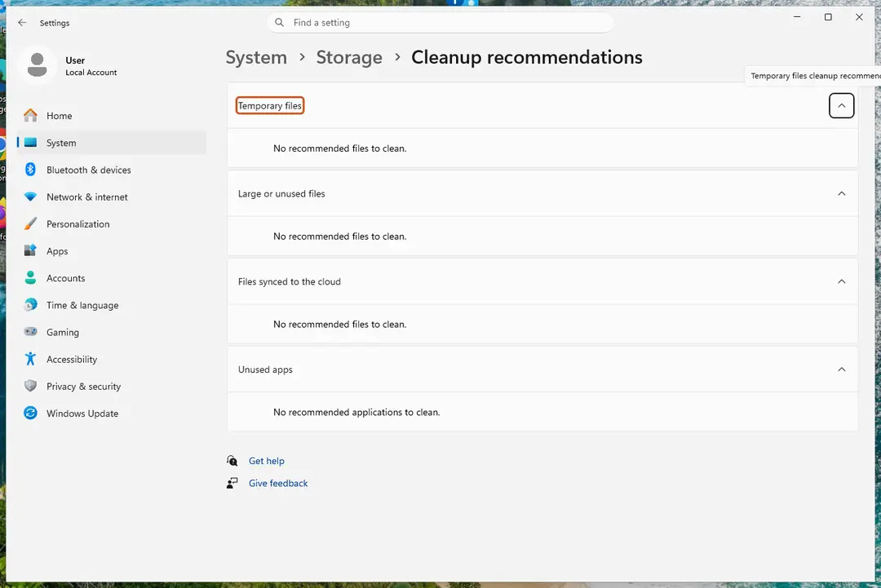Screen dimensions: 881x588
Task: Click the Unused apps heading
Action: click(x=265, y=369)
